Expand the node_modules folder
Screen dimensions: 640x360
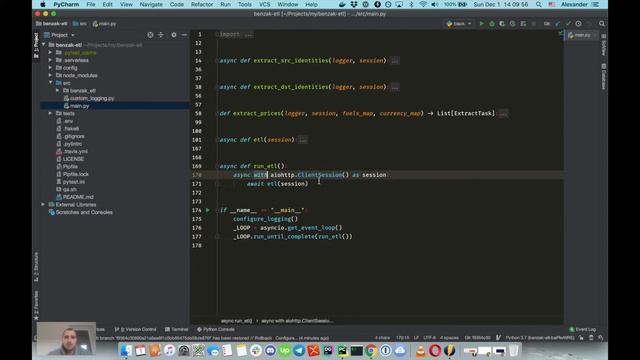click(x=50, y=75)
